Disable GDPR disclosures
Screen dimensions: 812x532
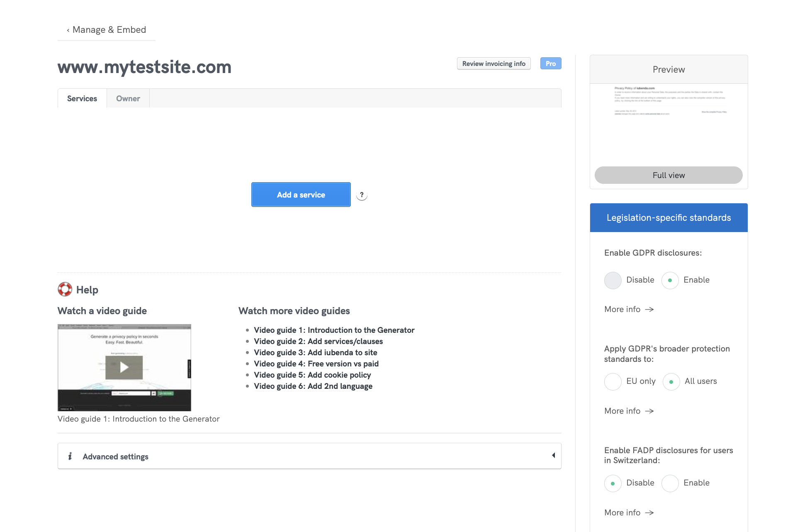613,280
